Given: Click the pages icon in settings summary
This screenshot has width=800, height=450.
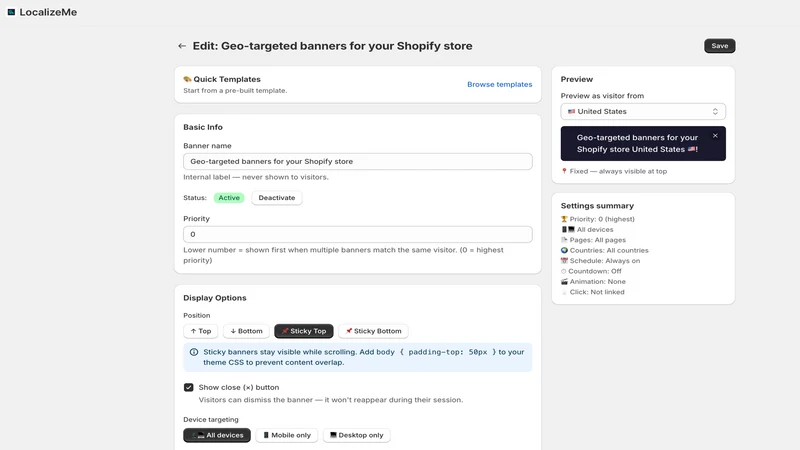Looking at the screenshot, I should (564, 240).
